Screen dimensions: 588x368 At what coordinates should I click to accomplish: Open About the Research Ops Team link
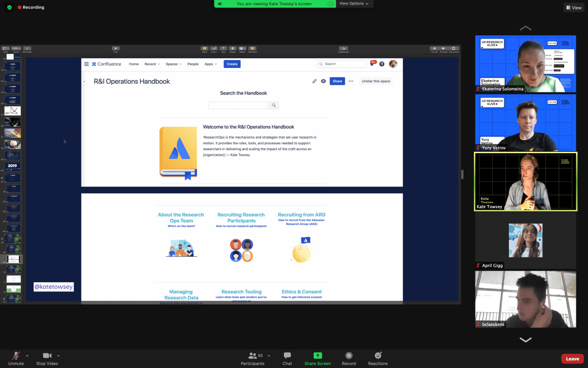click(x=181, y=218)
